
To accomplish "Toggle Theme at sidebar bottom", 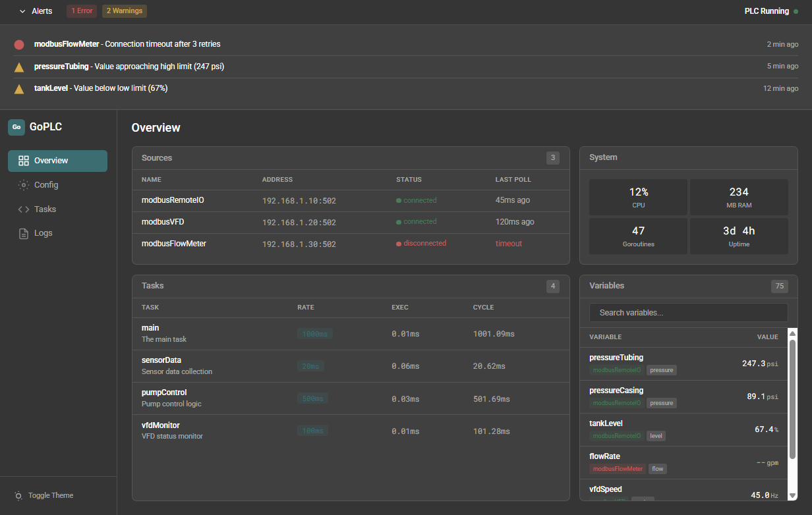I will [x=45, y=495].
